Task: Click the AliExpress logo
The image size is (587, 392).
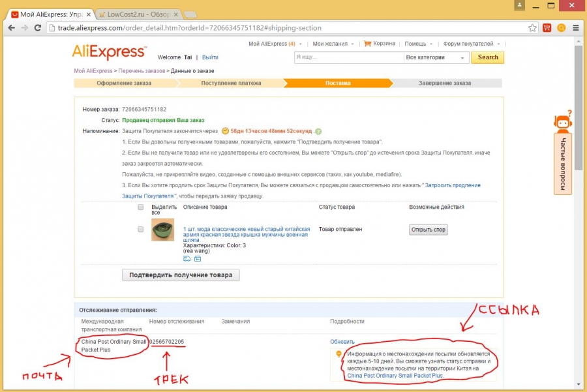Action: 110,52
